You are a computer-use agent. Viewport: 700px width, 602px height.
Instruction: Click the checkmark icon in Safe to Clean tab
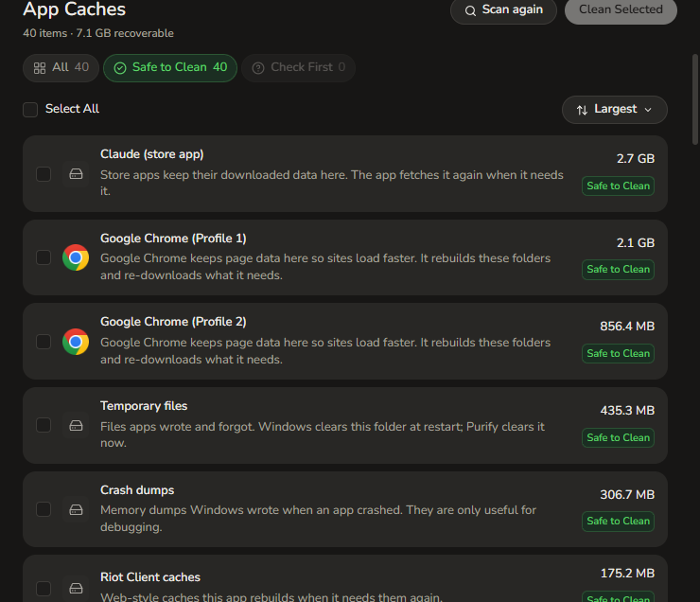tap(120, 68)
